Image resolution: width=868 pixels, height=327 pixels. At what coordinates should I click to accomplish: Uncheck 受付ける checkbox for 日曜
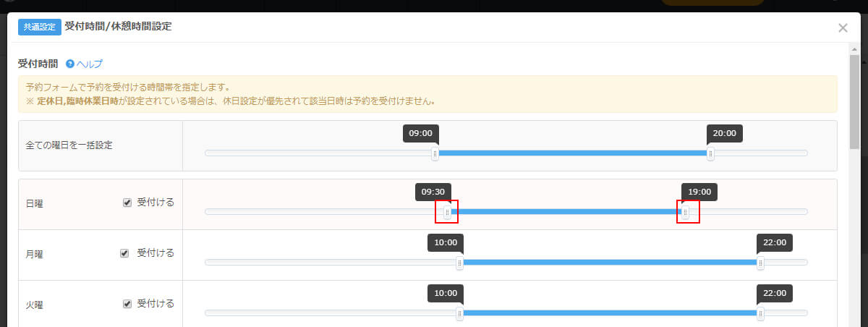click(x=127, y=203)
